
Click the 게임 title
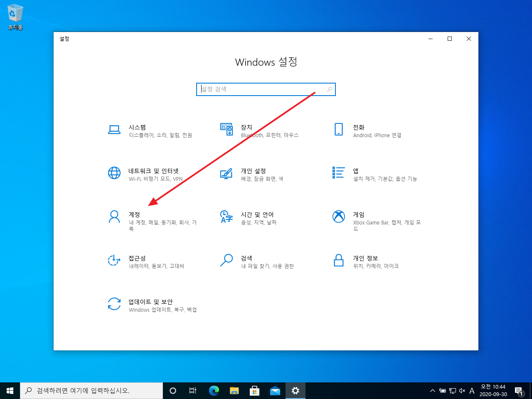pos(359,214)
